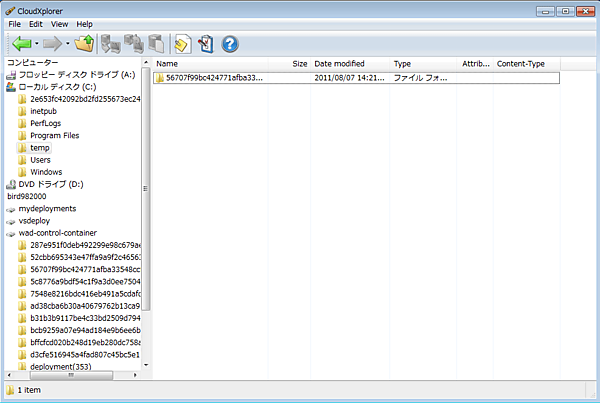Select the local disk (C:) node
This screenshot has width=600, height=403.
tap(52, 87)
